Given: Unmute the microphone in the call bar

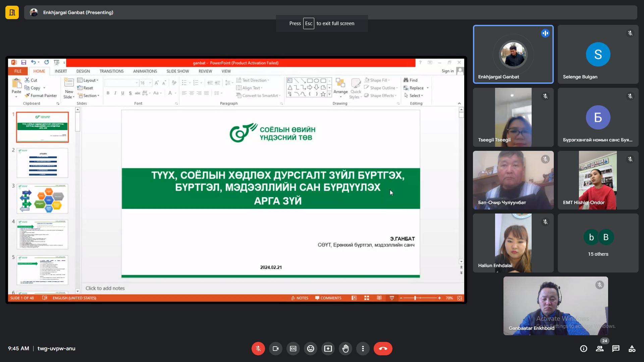Looking at the screenshot, I should (258, 349).
